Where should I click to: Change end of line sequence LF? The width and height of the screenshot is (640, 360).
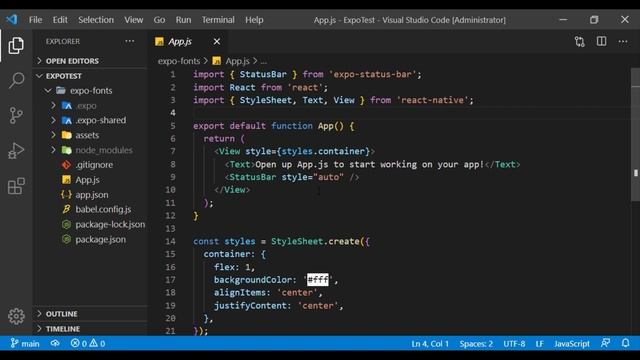pos(540,344)
